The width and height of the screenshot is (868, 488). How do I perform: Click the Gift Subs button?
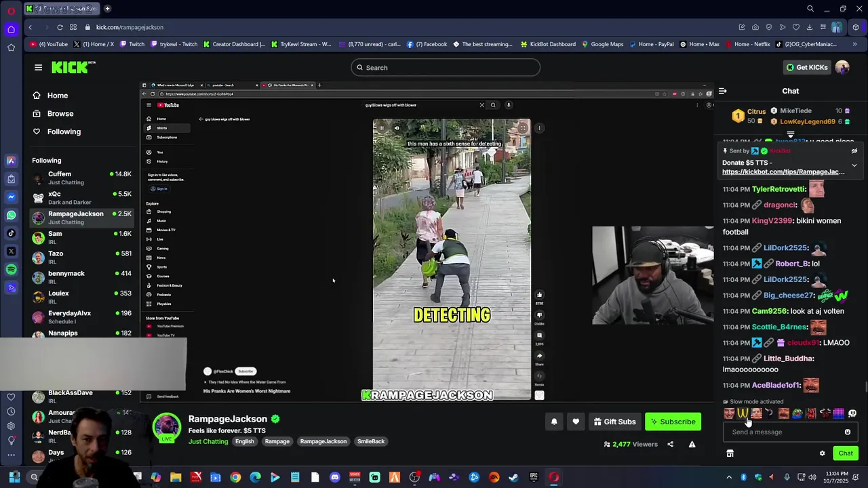tap(614, 422)
